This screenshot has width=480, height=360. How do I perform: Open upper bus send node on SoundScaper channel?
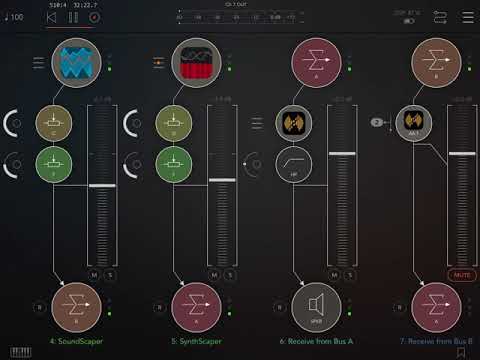54,123
